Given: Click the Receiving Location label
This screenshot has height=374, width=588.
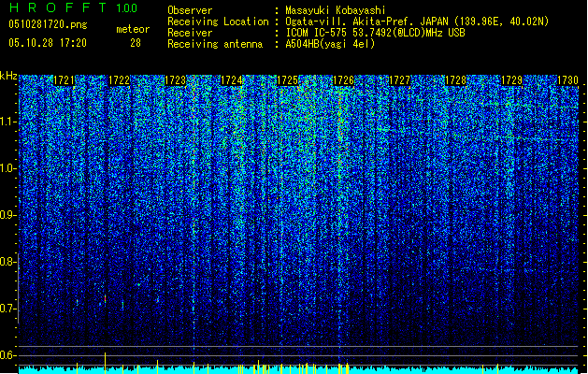Looking at the screenshot, I should (x=218, y=22).
